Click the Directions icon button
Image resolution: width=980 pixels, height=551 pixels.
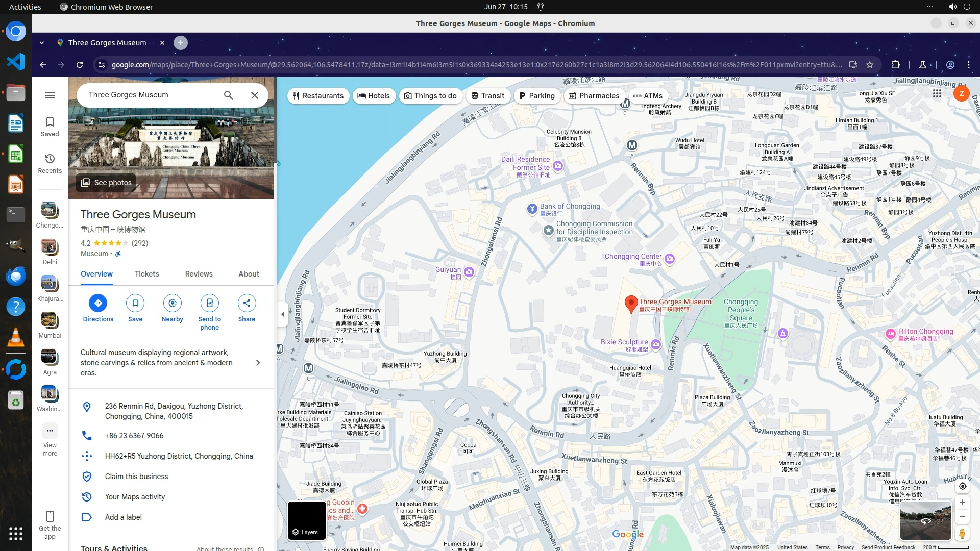tap(98, 303)
